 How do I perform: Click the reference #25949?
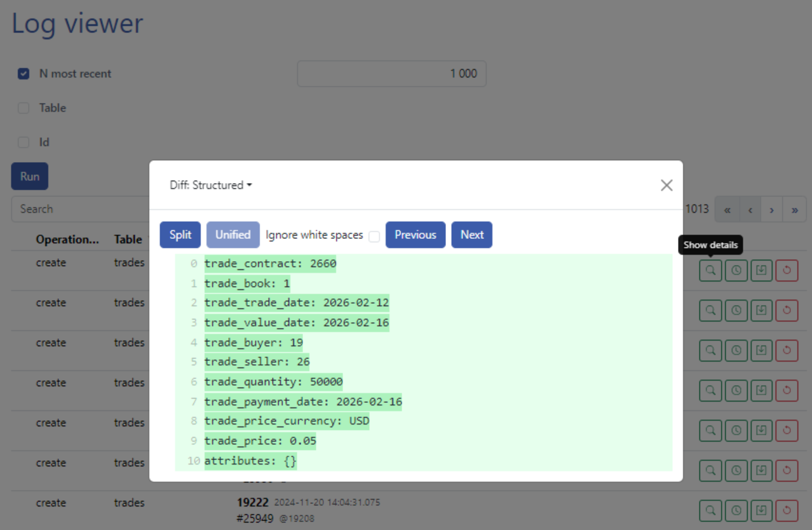click(x=255, y=519)
